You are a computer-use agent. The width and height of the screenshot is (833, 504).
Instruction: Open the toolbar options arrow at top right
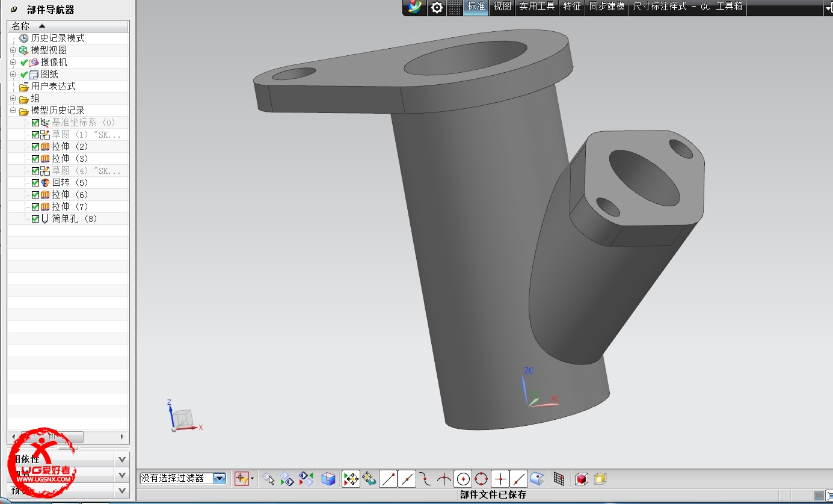pos(828,8)
